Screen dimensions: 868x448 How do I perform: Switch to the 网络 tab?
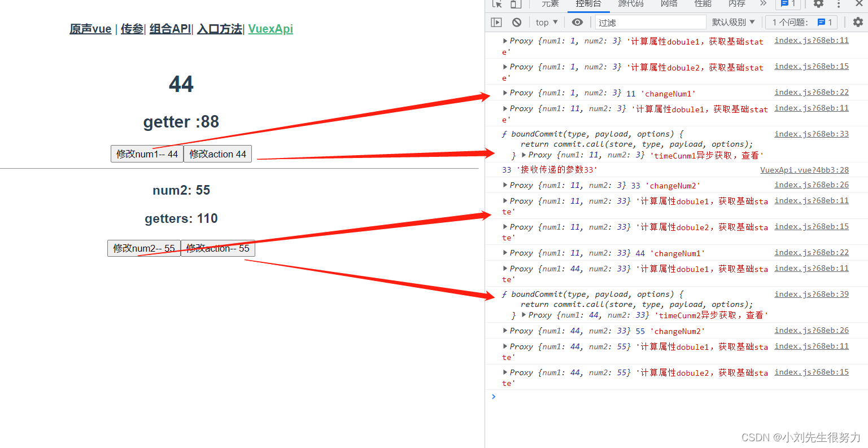pyautogui.click(x=669, y=4)
